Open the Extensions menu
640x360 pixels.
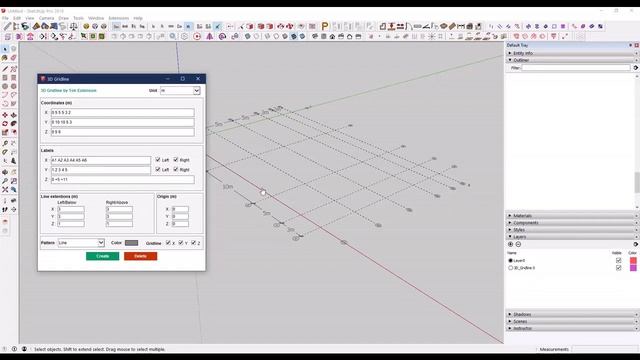pyautogui.click(x=118, y=18)
